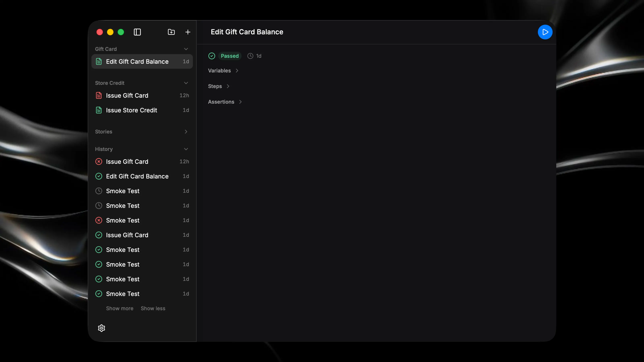Click the clock icon next to 1d
This screenshot has height=362, width=644.
(250, 56)
